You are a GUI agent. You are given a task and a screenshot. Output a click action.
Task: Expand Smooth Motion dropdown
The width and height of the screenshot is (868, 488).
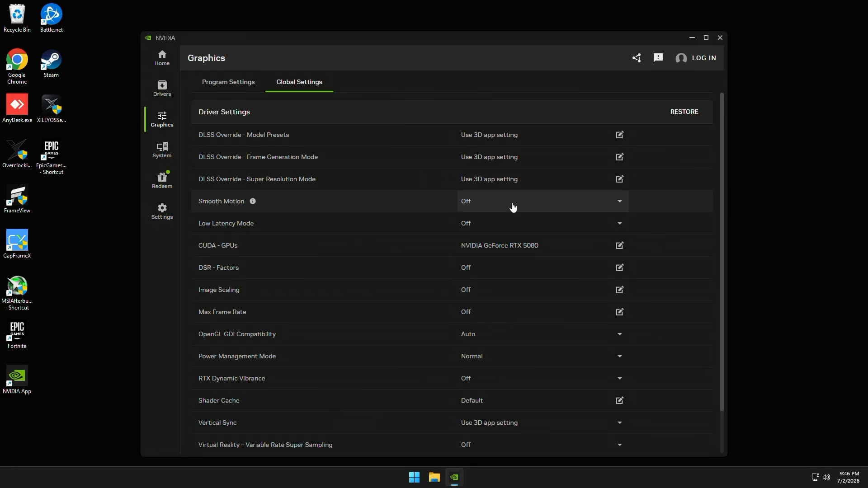pyautogui.click(x=542, y=201)
